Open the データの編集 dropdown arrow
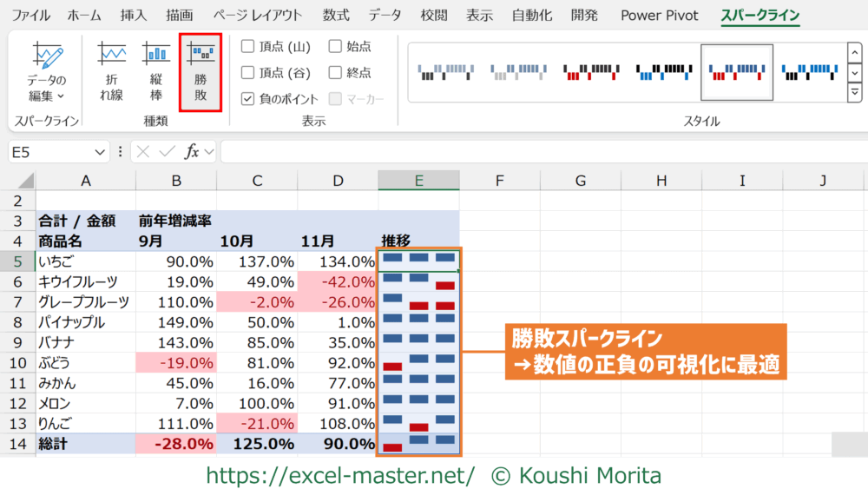This screenshot has width=868, height=489. pos(61,96)
